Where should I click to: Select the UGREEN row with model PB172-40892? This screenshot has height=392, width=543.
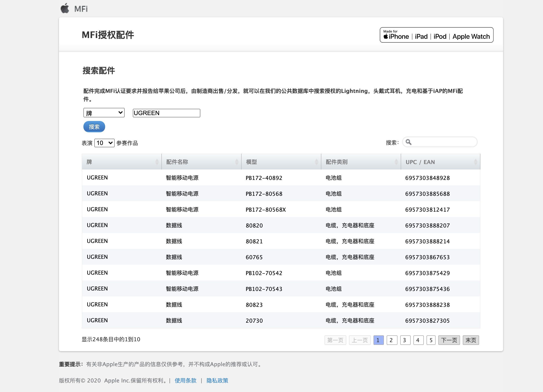click(x=263, y=178)
